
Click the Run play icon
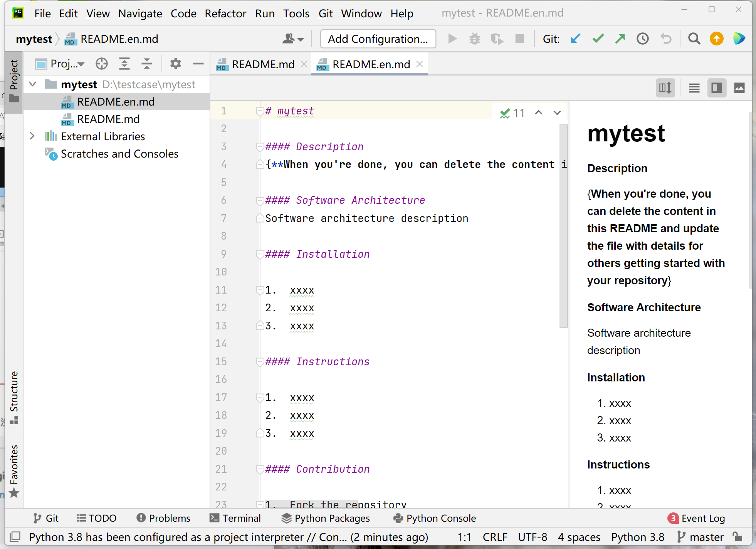pos(452,39)
